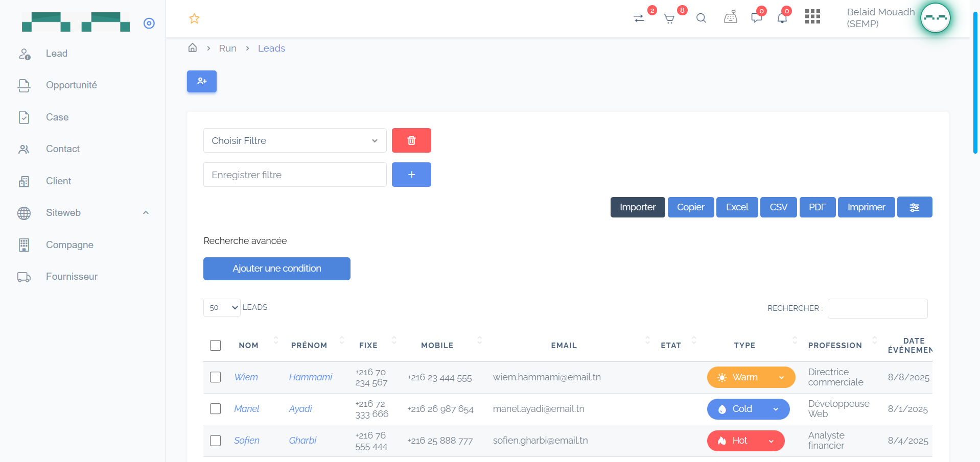
Task: Click the Contact sidebar icon
Action: coord(24,149)
